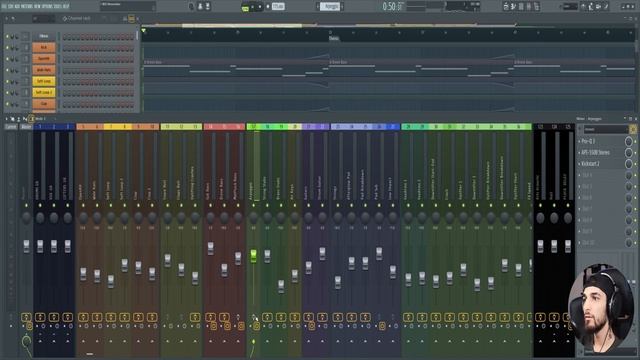Screen dimensions: 640x360
Task: Click the highlighted icon beside mixer input dropdown
Action: [x=633, y=129]
